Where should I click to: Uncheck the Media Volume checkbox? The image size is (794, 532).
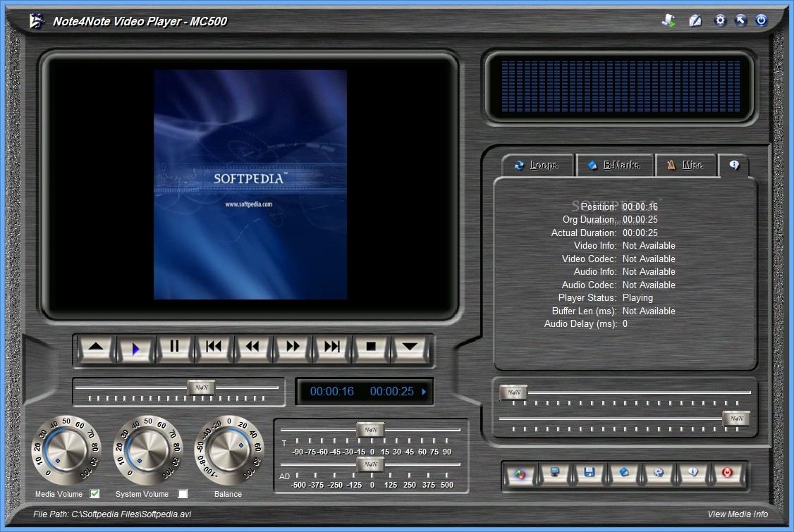click(94, 493)
